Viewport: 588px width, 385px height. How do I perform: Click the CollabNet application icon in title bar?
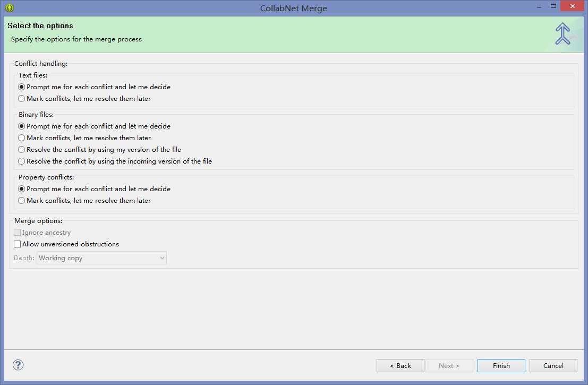click(10, 8)
